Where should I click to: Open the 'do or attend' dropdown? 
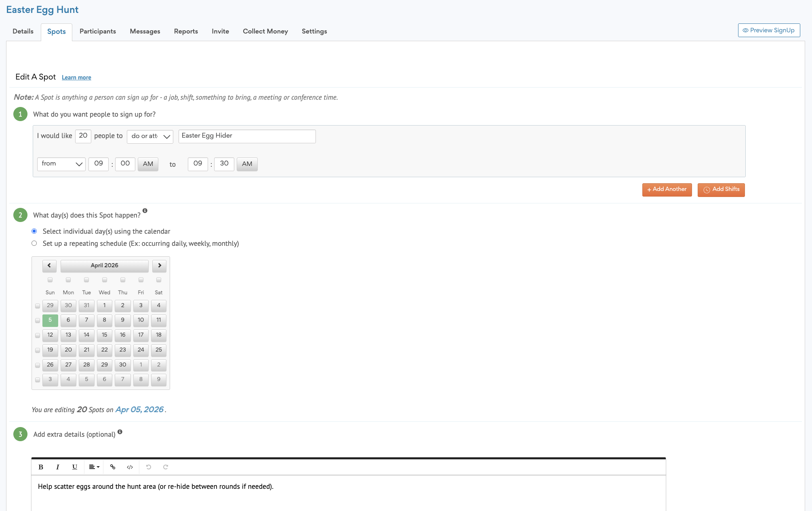point(150,136)
